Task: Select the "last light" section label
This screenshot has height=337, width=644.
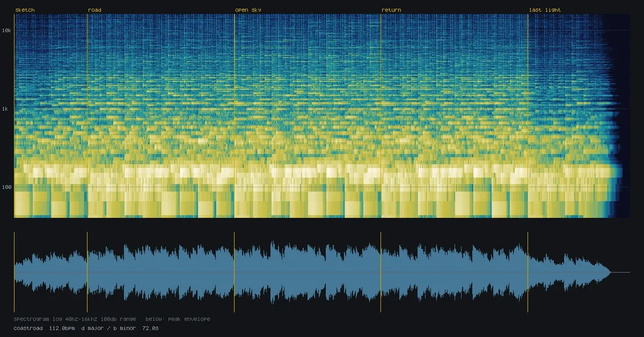Action: [x=545, y=10]
